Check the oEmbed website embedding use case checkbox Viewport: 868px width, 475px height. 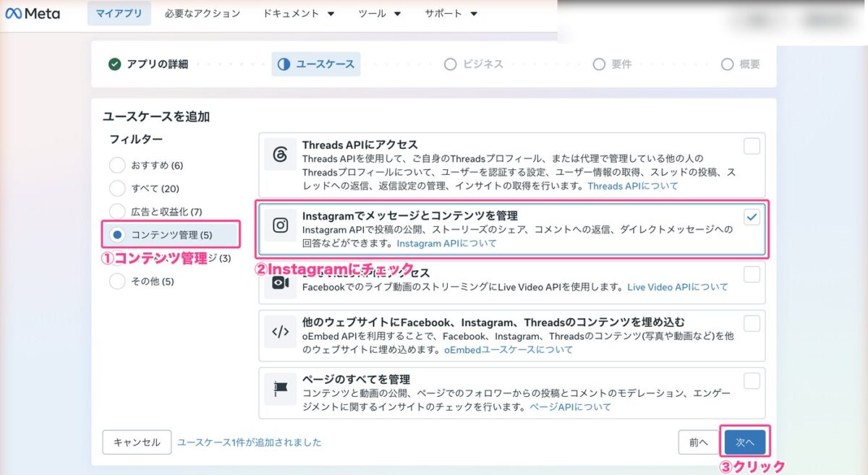[752, 323]
